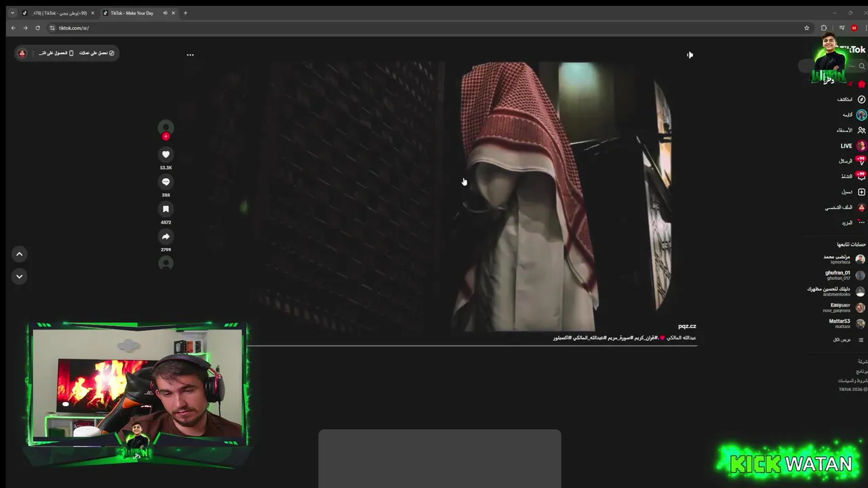868x488 pixels.
Task: Open the Chrome three-dot menu
Action: [865, 28]
